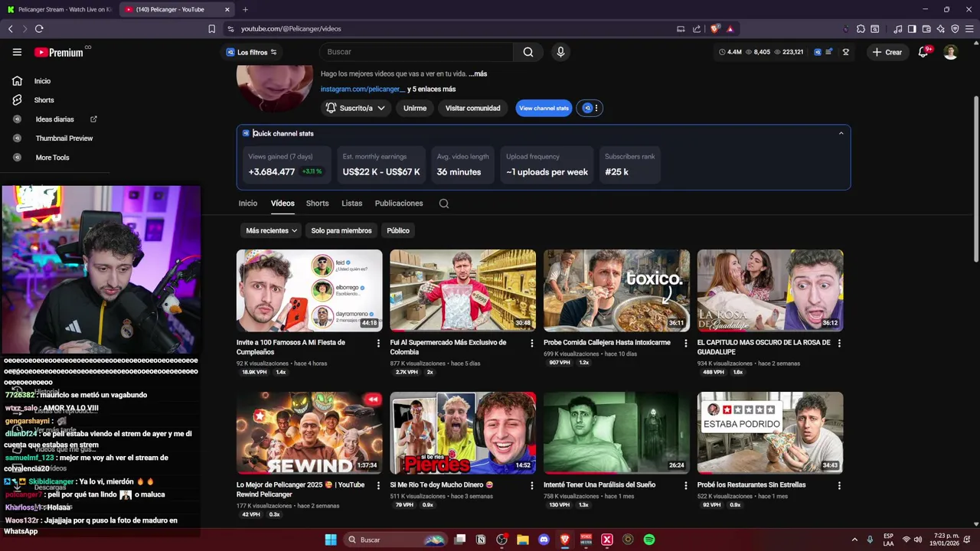Collapse the Quick channel stats panel
This screenshot has width=980, height=551.
841,133
